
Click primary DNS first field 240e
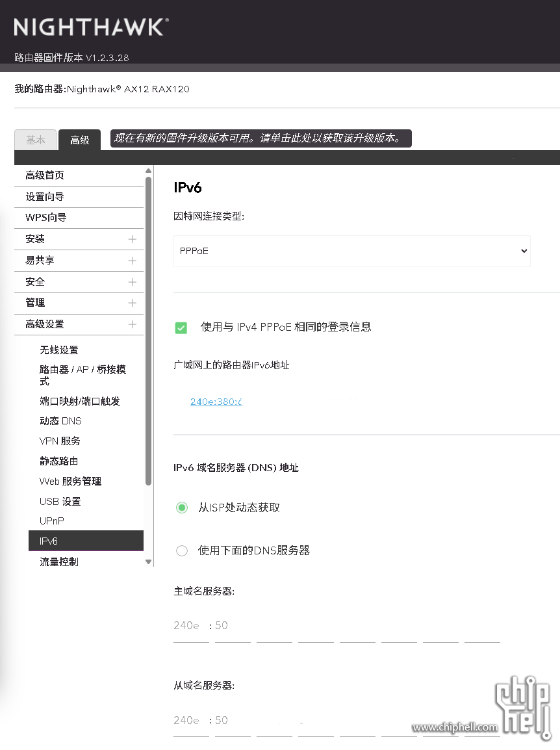191,627
